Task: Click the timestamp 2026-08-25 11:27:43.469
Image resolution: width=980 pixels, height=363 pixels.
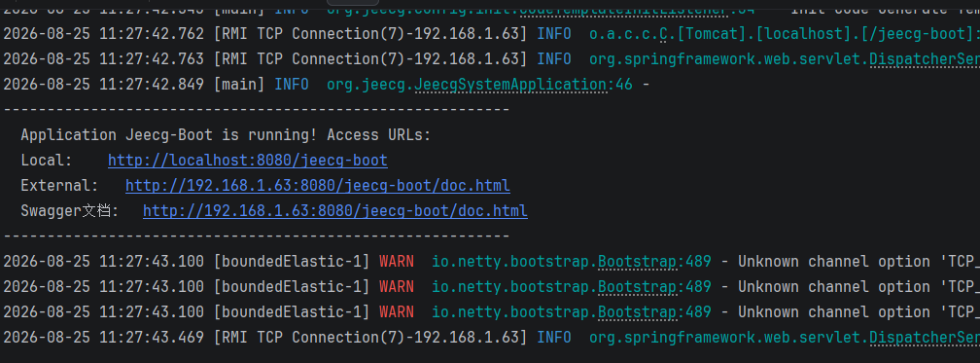Action: tap(104, 338)
